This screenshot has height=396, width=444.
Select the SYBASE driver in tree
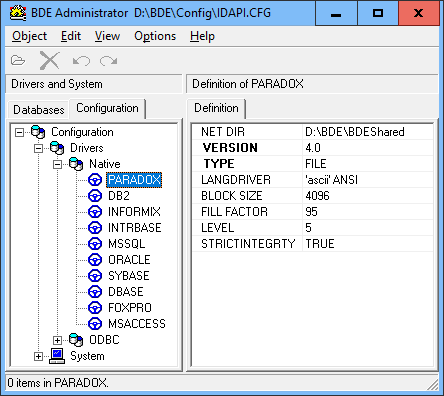click(129, 276)
